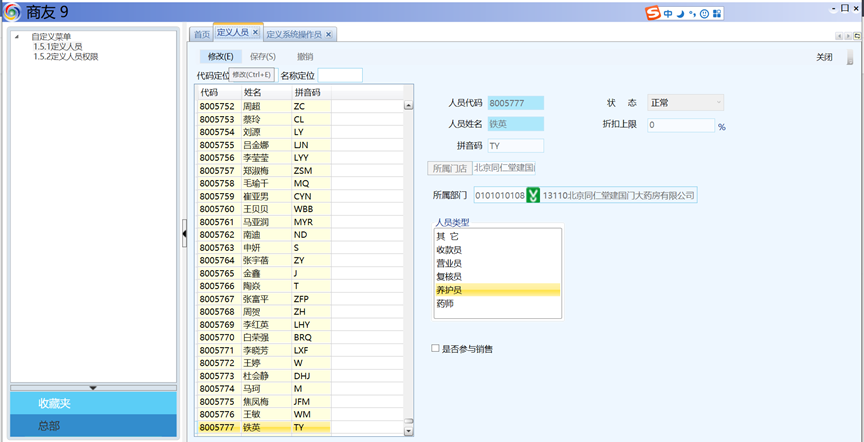Click the 保存(S) button

click(263, 56)
